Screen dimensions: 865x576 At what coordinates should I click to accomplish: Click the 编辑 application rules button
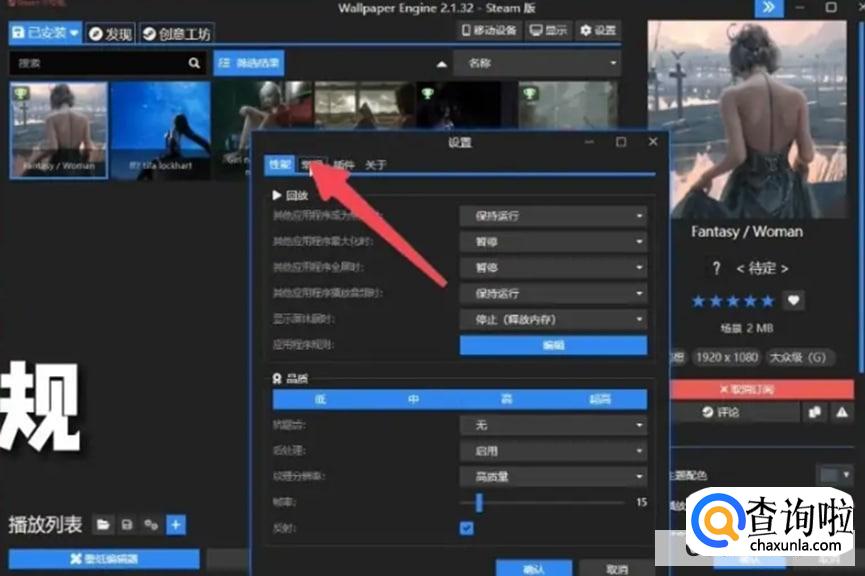553,345
